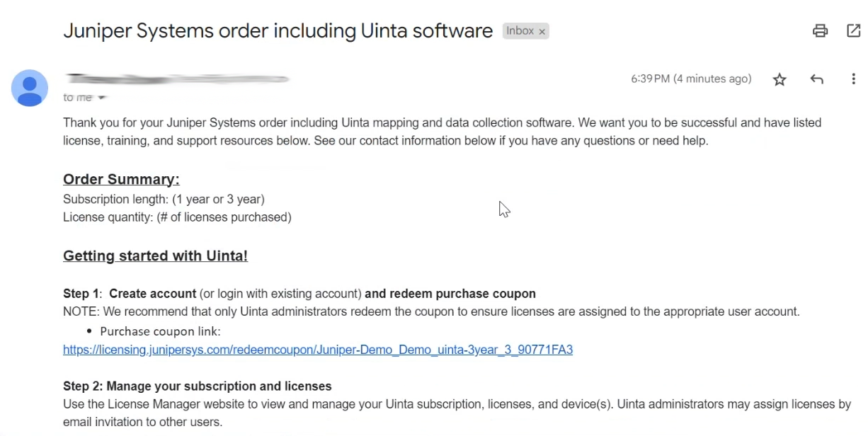Click the email subject title
Image resolution: width=868 pixels, height=436 pixels.
[278, 31]
